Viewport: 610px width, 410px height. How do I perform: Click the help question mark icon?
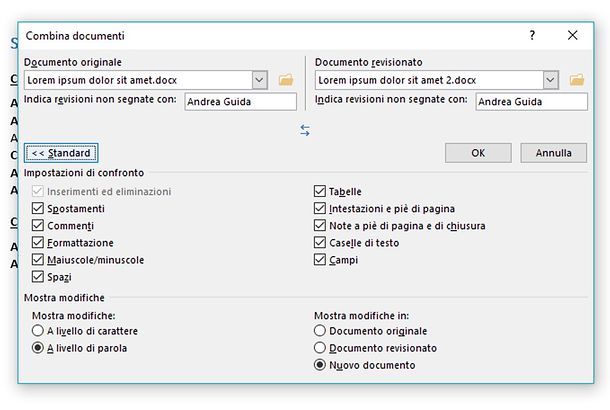pyautogui.click(x=532, y=35)
